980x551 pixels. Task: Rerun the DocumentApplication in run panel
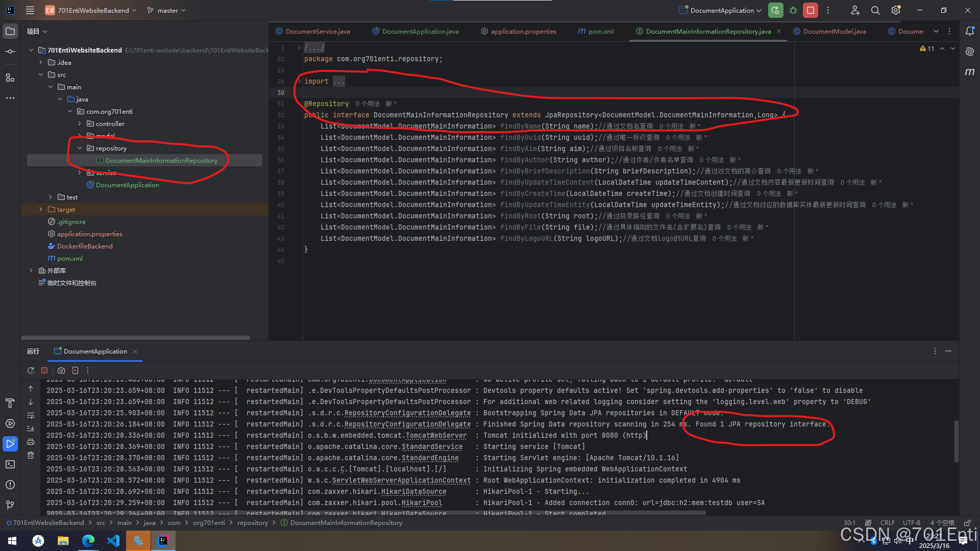coord(31,371)
